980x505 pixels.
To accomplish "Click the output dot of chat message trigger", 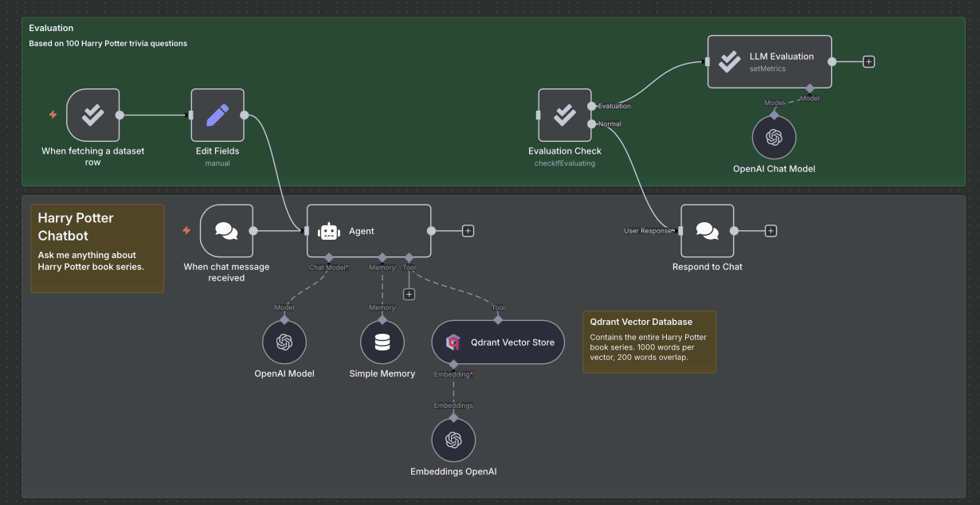I will pyautogui.click(x=253, y=231).
